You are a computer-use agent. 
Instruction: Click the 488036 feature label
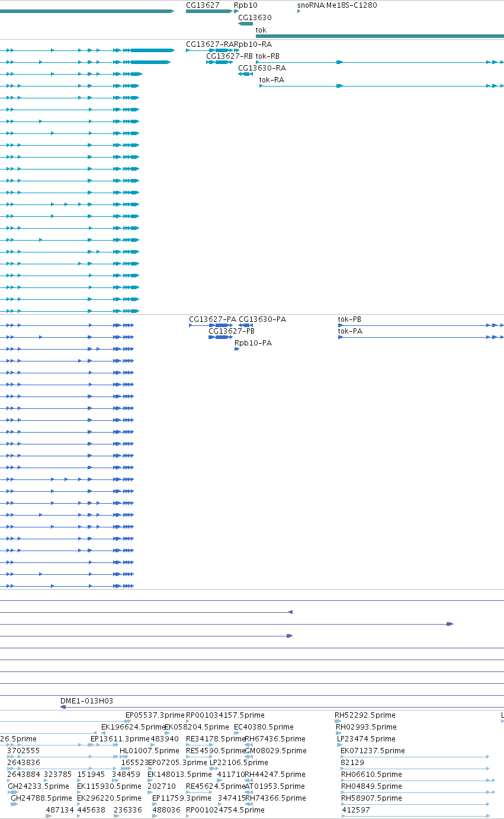[166, 810]
